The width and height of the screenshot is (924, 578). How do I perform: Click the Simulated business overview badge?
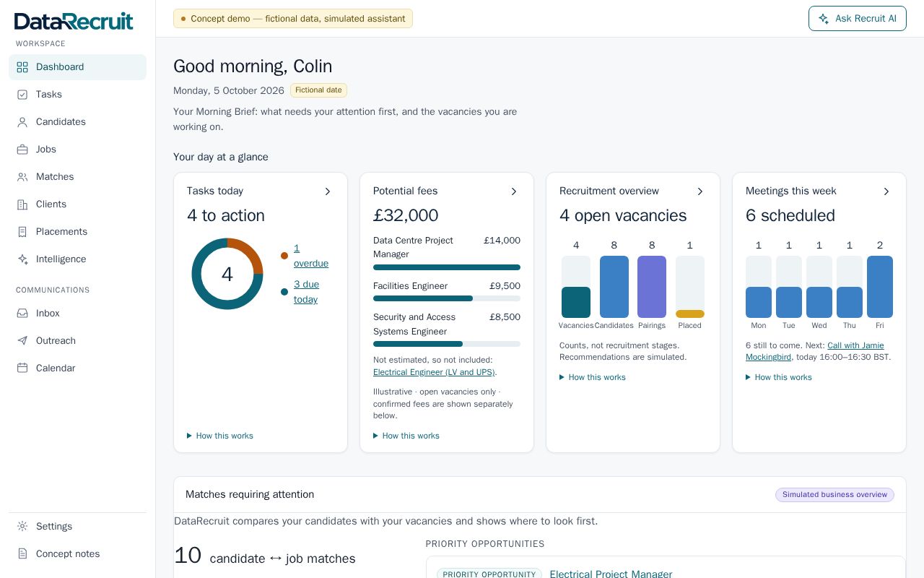834,495
